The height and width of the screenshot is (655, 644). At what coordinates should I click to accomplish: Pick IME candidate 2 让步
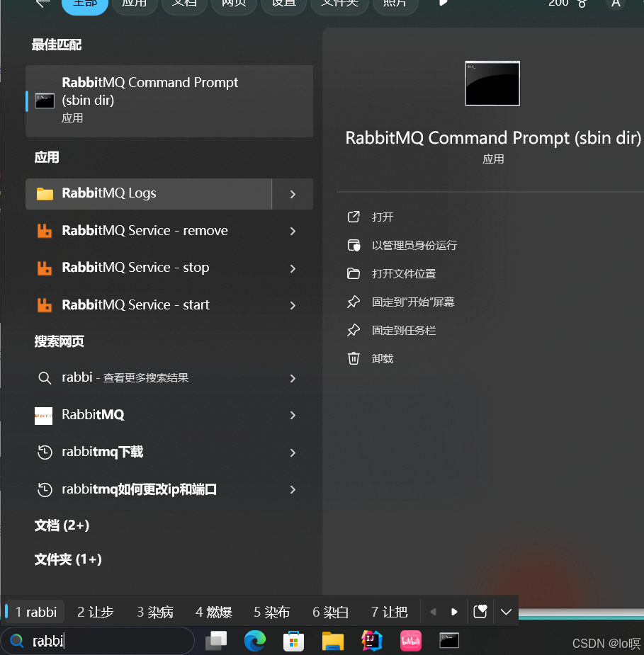click(95, 612)
